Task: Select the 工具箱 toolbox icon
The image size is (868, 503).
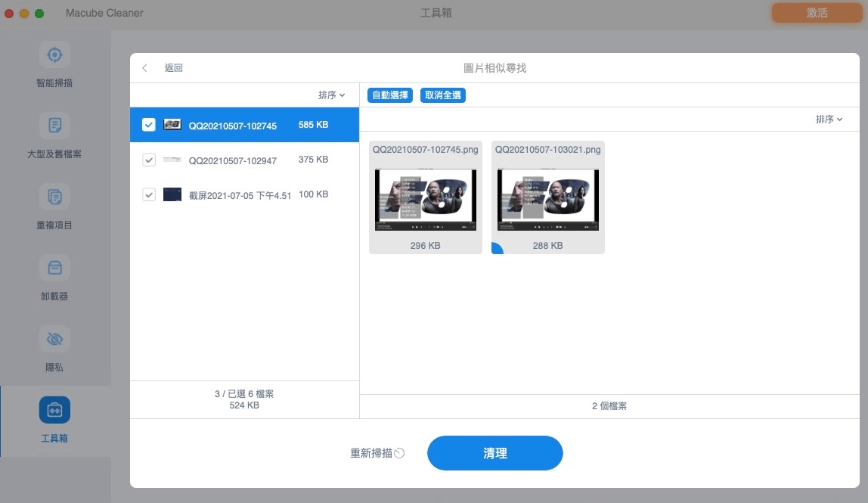Action: 54,411
